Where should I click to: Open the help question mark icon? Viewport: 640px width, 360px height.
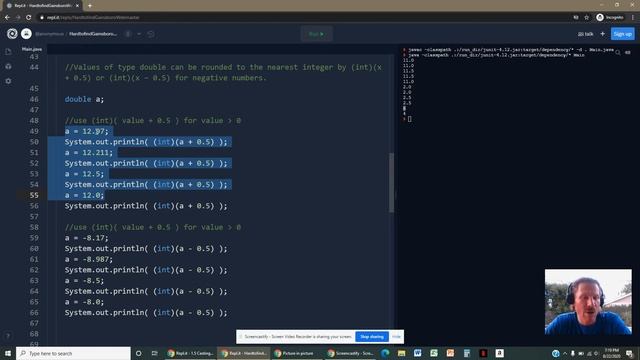[8, 336]
